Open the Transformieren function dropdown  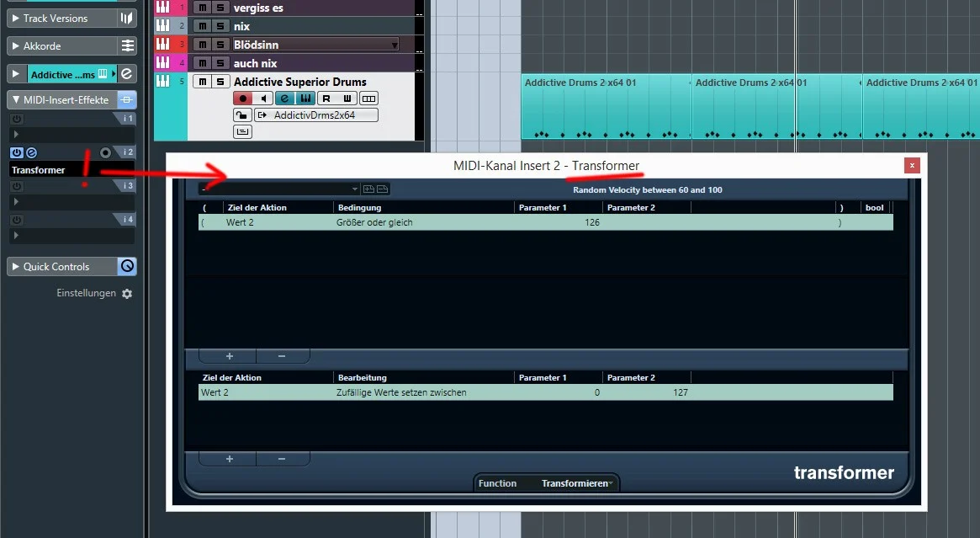[x=577, y=483]
